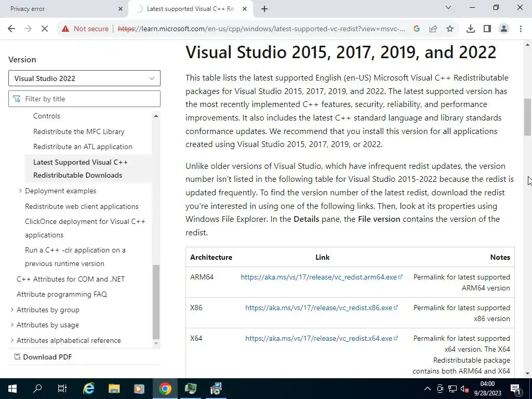This screenshot has width=532, height=399.
Task: Open network tray icon
Action: [453, 389]
